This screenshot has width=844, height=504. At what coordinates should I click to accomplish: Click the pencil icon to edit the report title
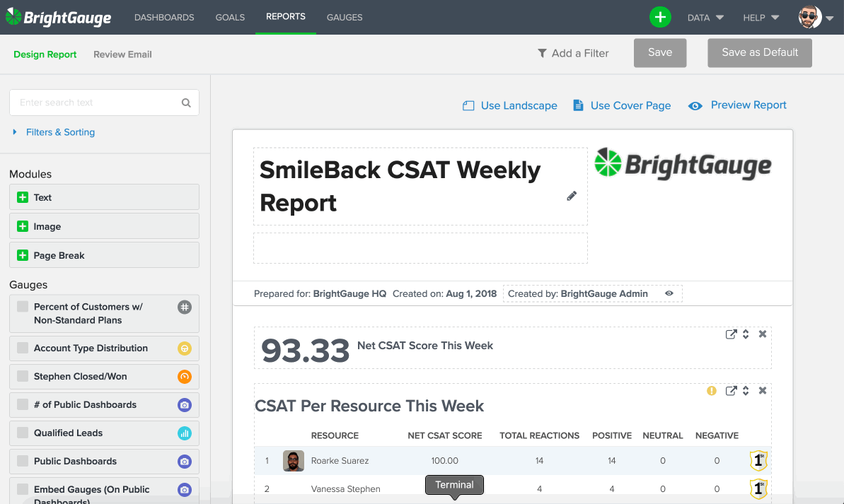(572, 196)
